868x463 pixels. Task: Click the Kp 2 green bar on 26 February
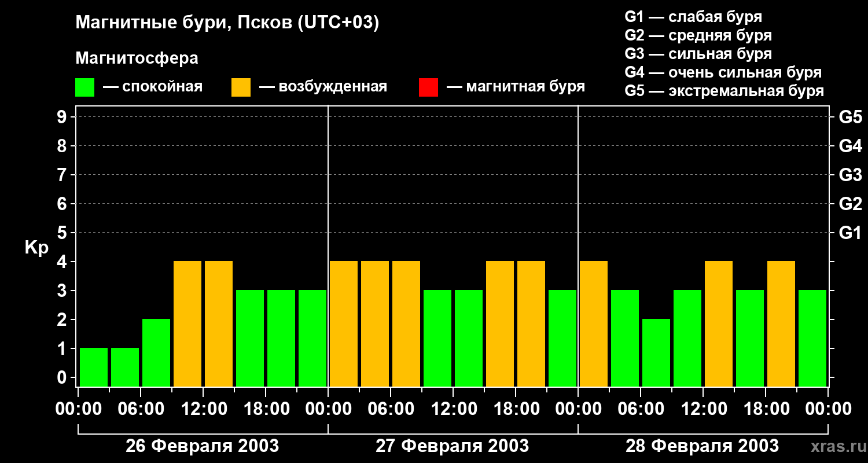(156, 352)
